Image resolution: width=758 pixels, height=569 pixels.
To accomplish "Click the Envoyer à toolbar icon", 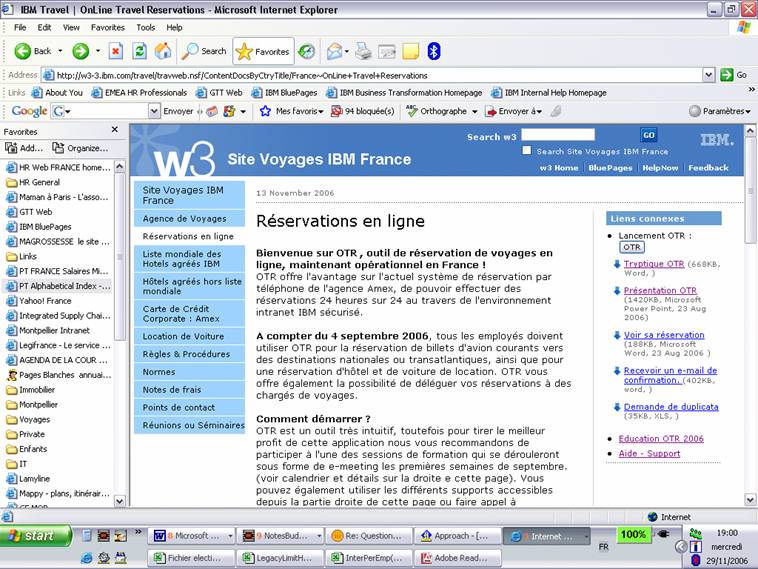I will [x=491, y=111].
